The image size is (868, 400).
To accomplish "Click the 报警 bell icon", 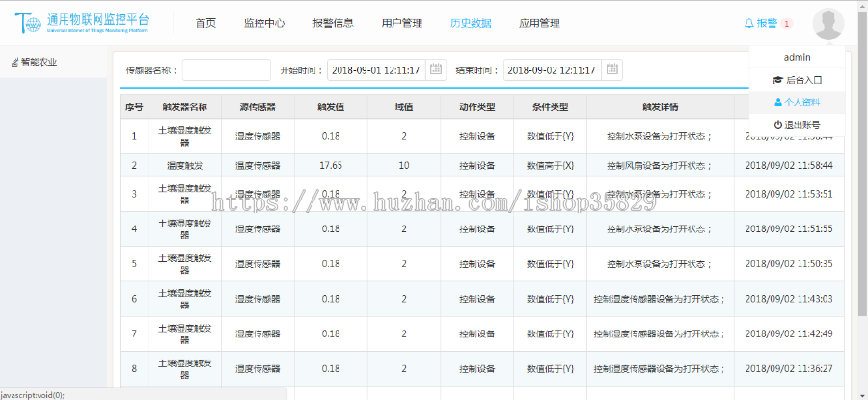I will (x=749, y=23).
